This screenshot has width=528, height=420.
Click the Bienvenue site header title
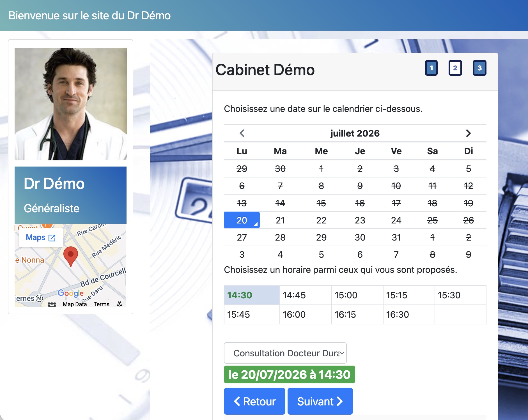(x=89, y=15)
